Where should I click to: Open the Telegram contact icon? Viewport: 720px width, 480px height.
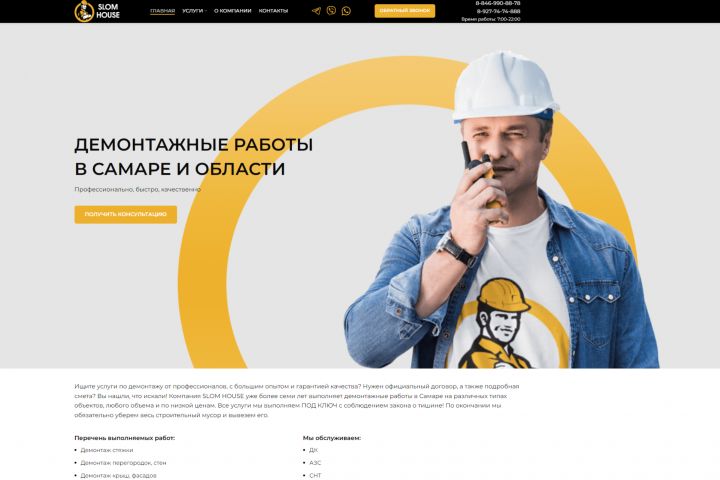coord(316,11)
